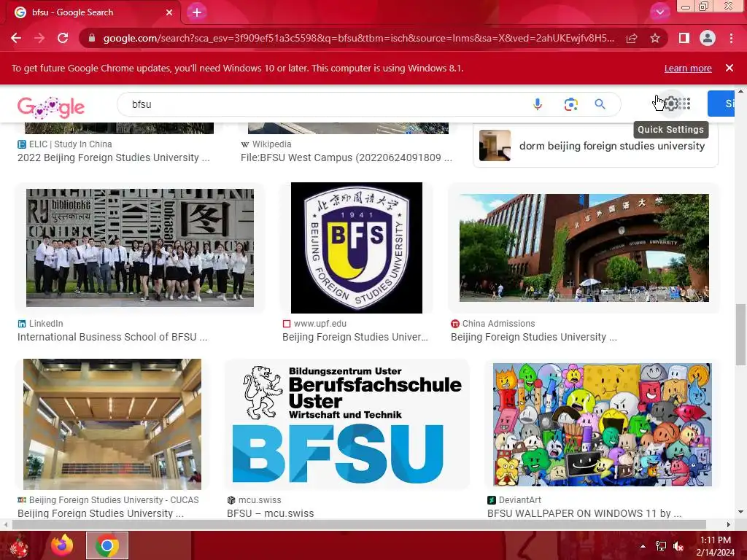Open the Learn more link

[688, 69]
